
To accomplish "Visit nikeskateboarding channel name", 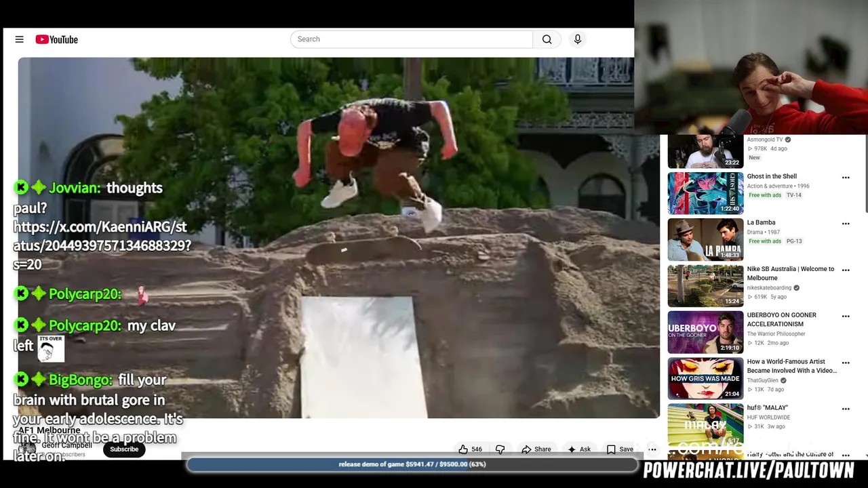I will click(769, 287).
